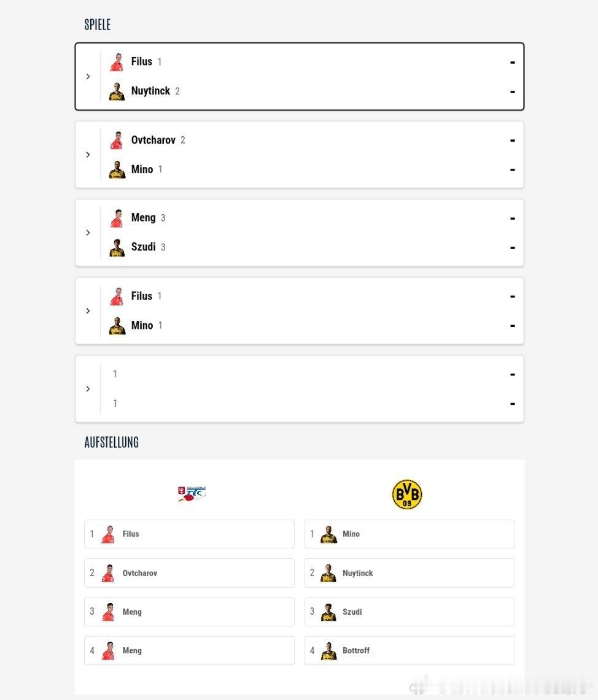Click Nuytinck's avatar in first match
The image size is (598, 700).
point(117,91)
